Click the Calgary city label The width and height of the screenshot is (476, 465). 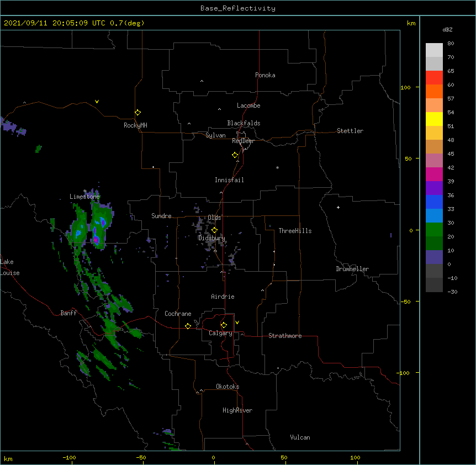(220, 333)
